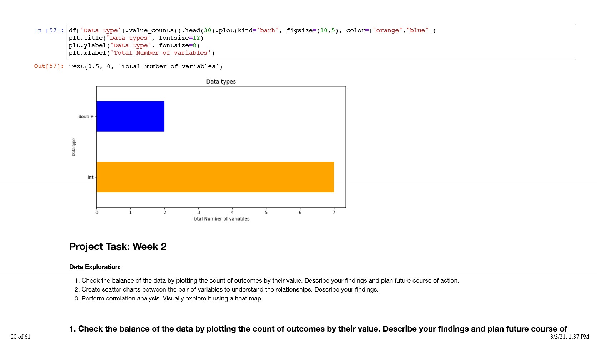This screenshot has height=364, width=600.
Task: Click the value_counts code line in cell
Action: 252,30
